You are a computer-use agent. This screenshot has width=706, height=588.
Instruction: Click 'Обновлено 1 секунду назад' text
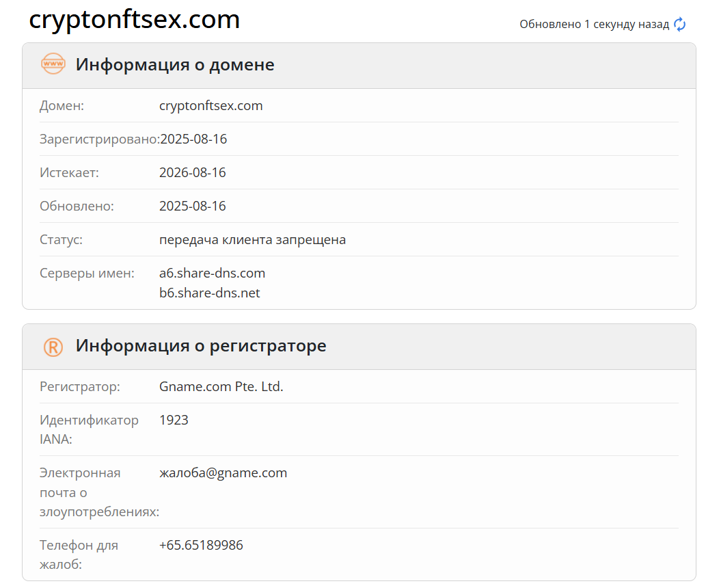click(595, 25)
